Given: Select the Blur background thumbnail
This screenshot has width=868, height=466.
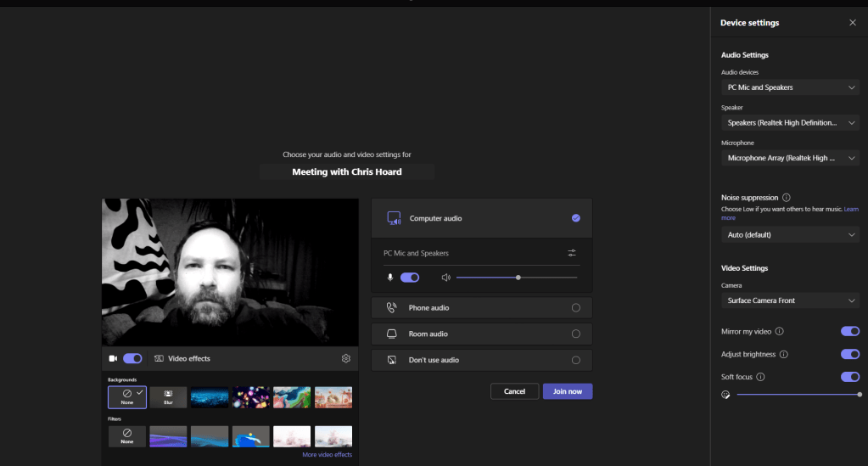Looking at the screenshot, I should coord(168,397).
